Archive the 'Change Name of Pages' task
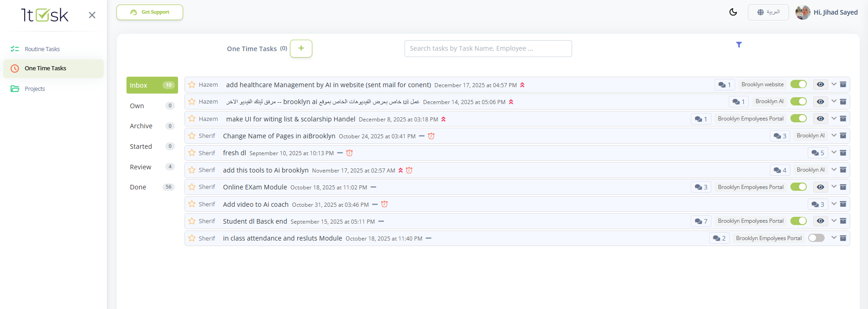This screenshot has width=868, height=309. click(x=843, y=136)
